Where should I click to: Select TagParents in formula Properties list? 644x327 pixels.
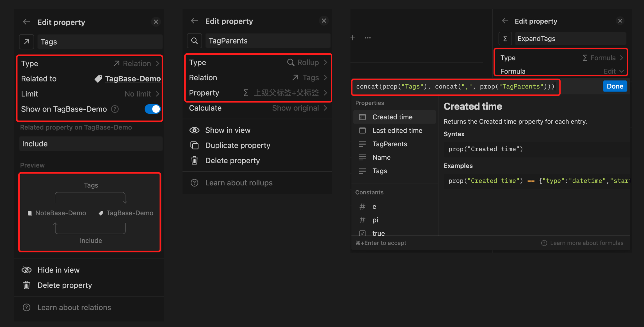point(394,144)
